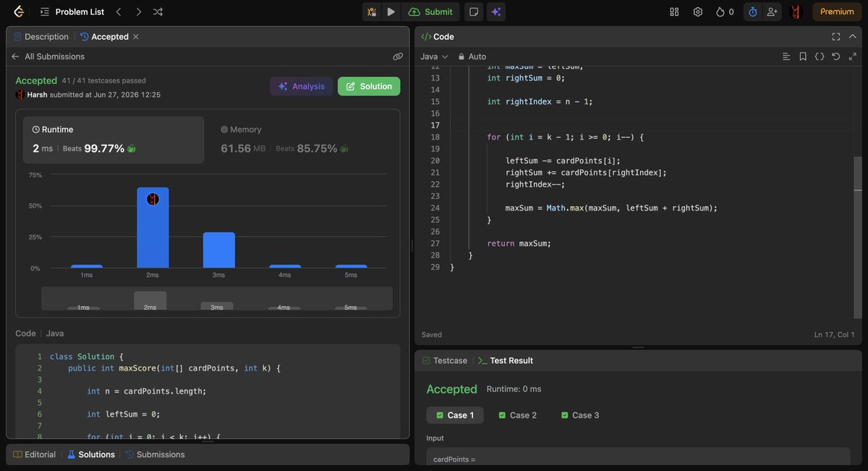Click the 99.77% runtime beats value
The image size is (868, 471).
(x=104, y=148)
